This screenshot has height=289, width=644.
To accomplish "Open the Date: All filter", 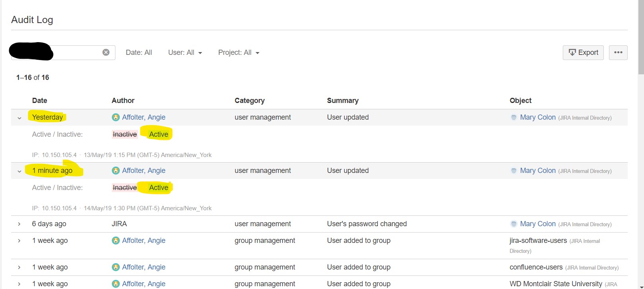I will 139,52.
